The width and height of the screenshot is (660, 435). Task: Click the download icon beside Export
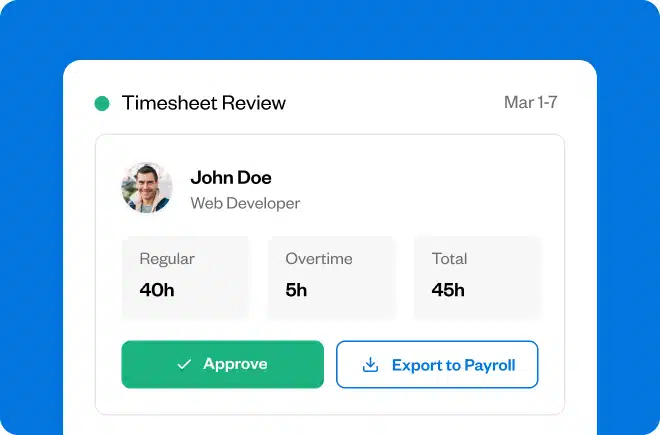[370, 365]
